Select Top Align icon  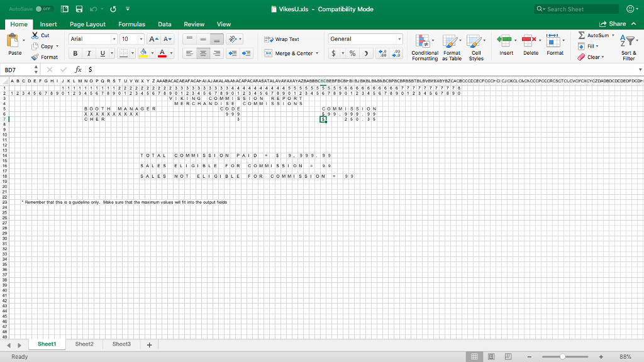[189, 39]
